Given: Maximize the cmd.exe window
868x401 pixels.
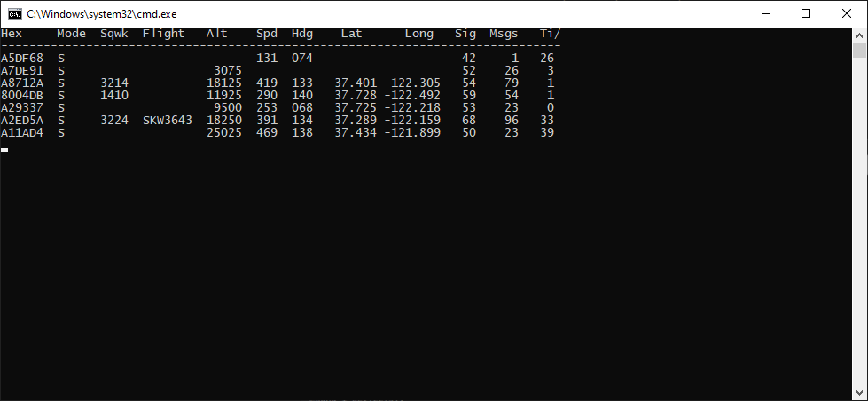Looking at the screenshot, I should tap(806, 14).
